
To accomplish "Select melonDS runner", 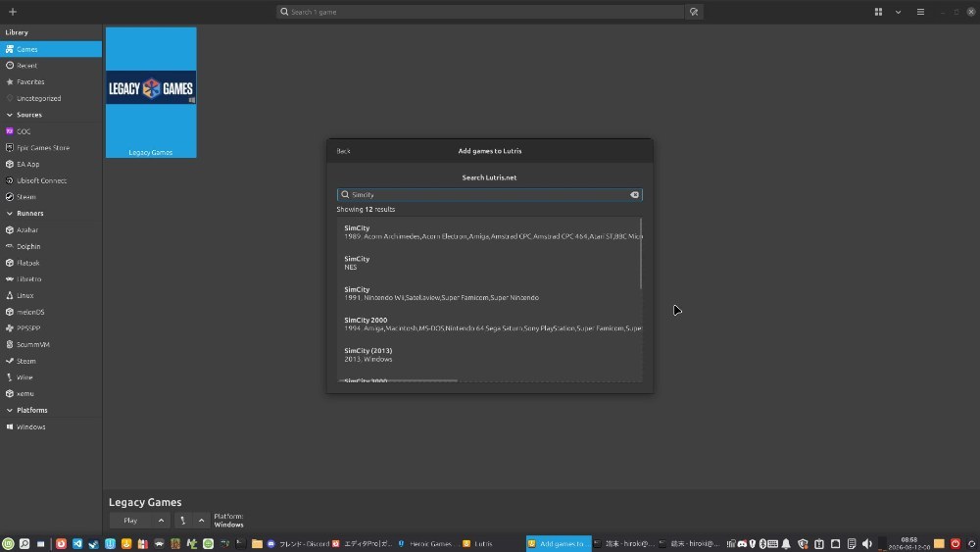I will (x=51, y=312).
